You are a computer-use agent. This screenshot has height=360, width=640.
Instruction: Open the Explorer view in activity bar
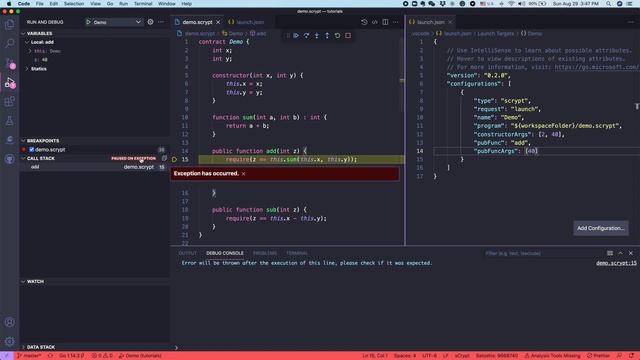tap(9, 24)
